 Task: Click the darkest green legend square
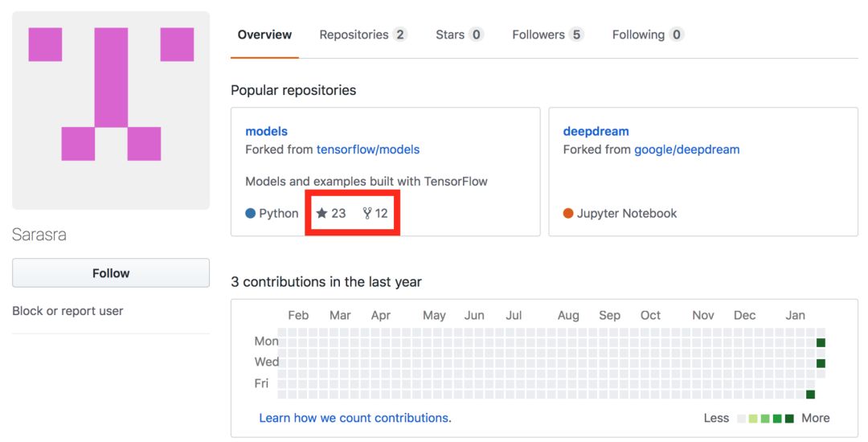coord(789,419)
